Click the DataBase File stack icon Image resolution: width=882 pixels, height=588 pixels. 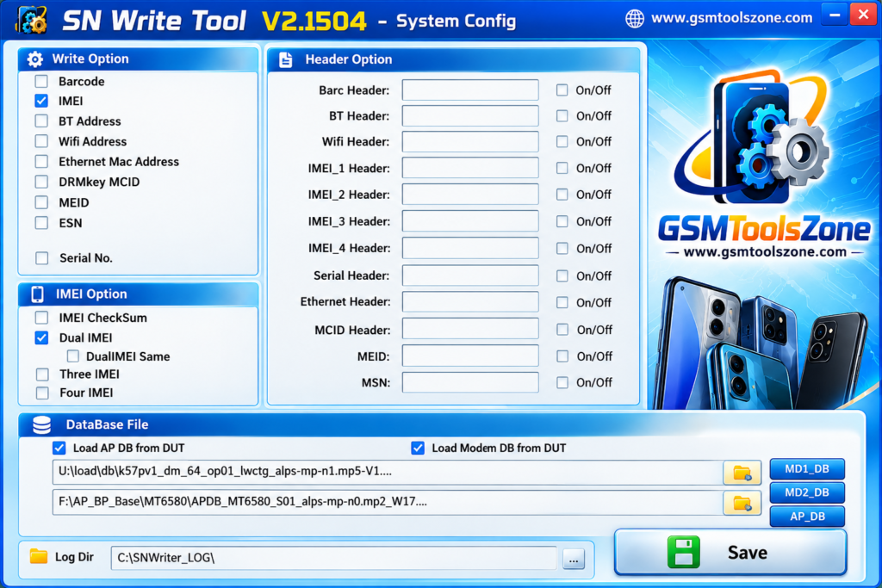click(x=41, y=425)
